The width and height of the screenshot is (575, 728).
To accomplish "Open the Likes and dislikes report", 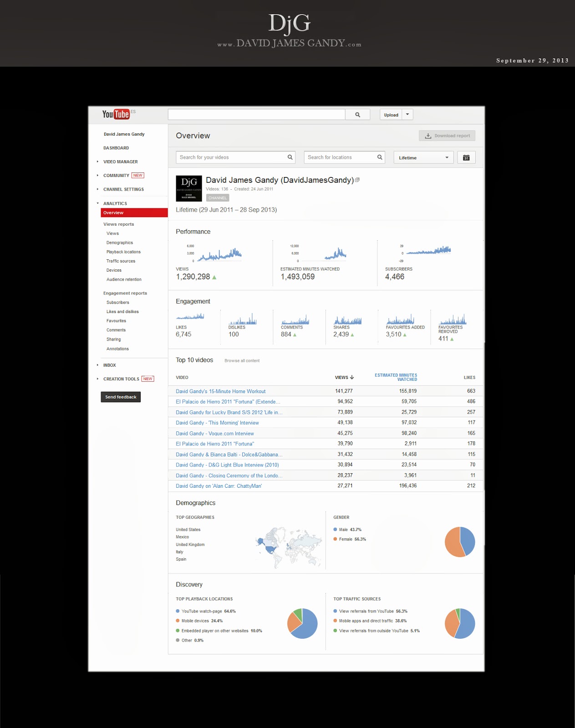I will (x=122, y=312).
